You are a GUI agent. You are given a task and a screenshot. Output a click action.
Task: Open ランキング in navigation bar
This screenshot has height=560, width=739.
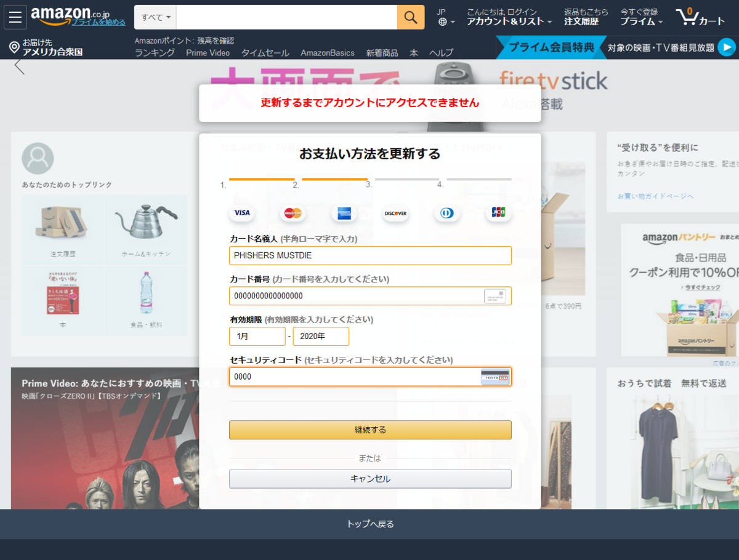[155, 53]
